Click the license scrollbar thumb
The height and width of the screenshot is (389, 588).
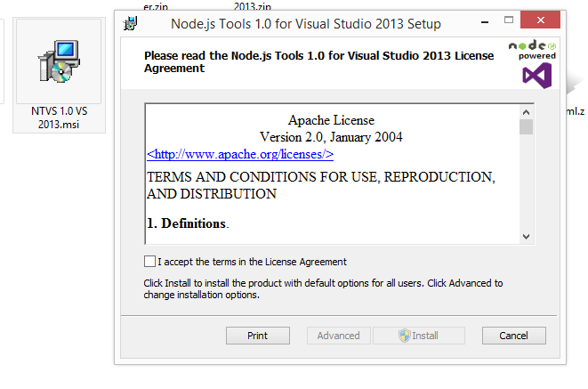526,126
